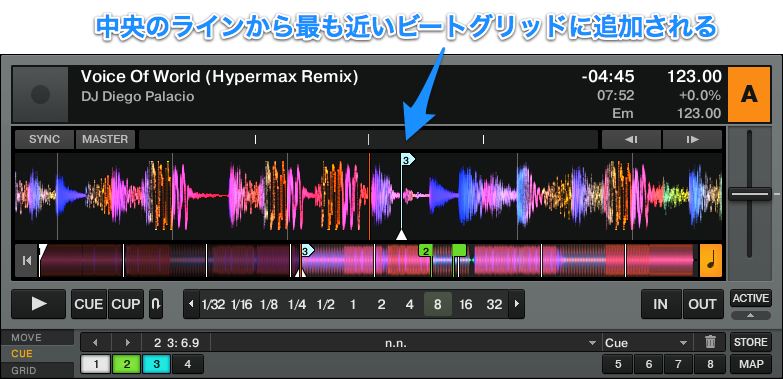Viewport: 783px width, 379px height.
Task: Switch to the GRID panel tab
Action: [x=37, y=371]
